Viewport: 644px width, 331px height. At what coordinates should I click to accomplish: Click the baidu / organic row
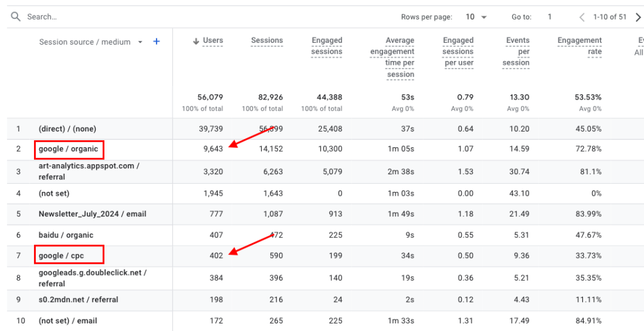[66, 235]
